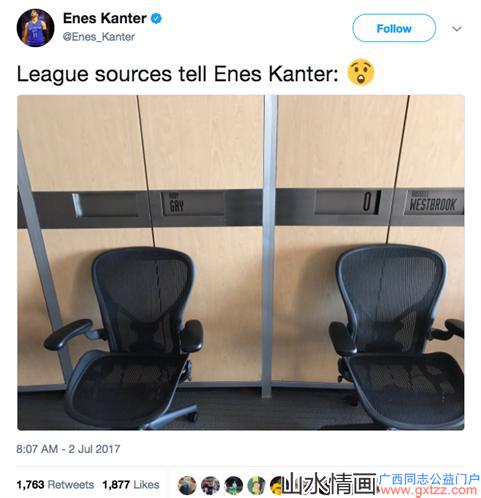The height and width of the screenshot is (498, 481).
Task: Click the astonished face emoji
Action: (361, 72)
